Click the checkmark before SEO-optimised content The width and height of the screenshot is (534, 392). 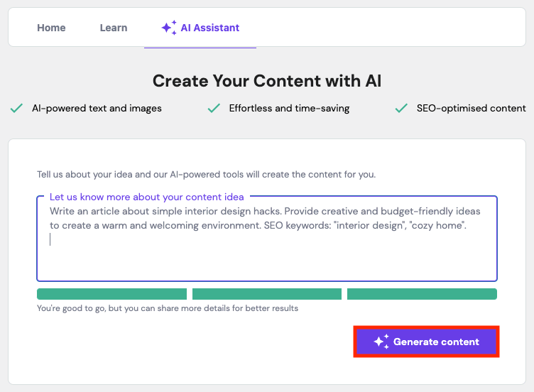pyautogui.click(x=401, y=109)
